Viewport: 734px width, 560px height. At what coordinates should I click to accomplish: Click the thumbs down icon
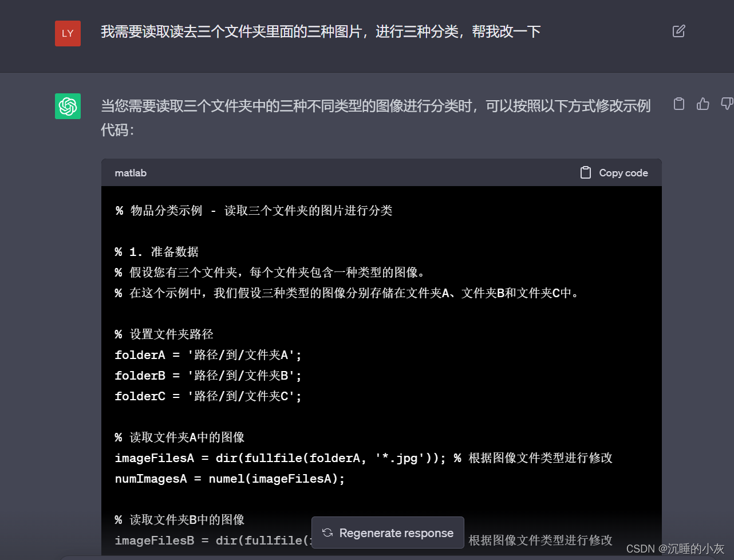727,104
